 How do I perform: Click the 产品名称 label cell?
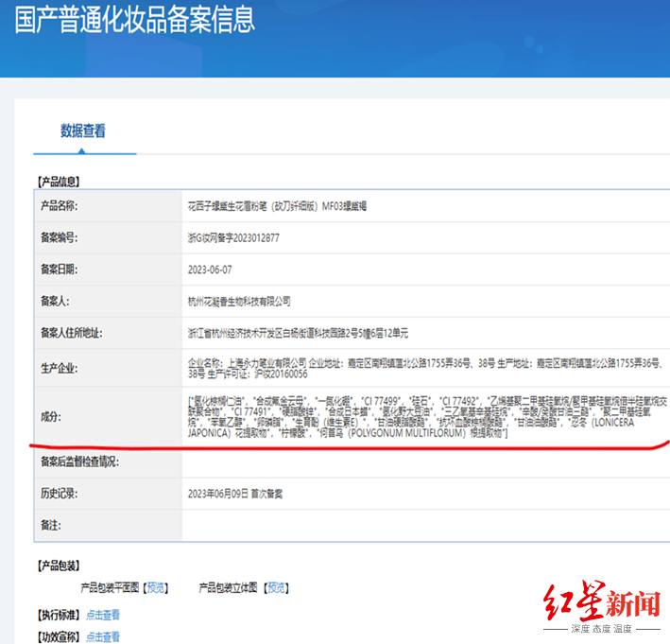(108, 206)
